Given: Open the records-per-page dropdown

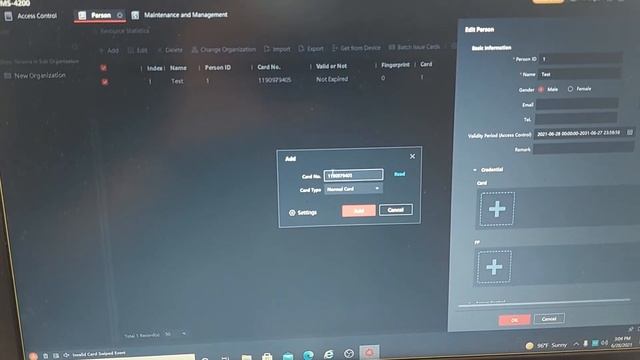Looking at the screenshot, I should (176, 334).
